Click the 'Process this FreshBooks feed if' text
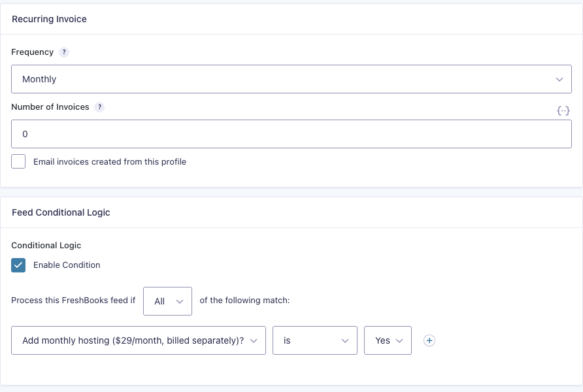Screen dimensions: 583x392 pyautogui.click(x=73, y=301)
